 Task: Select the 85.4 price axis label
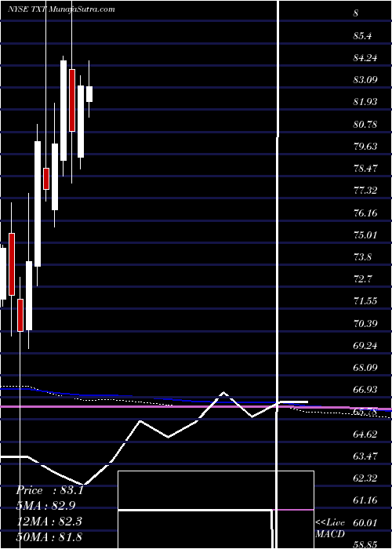(363, 36)
